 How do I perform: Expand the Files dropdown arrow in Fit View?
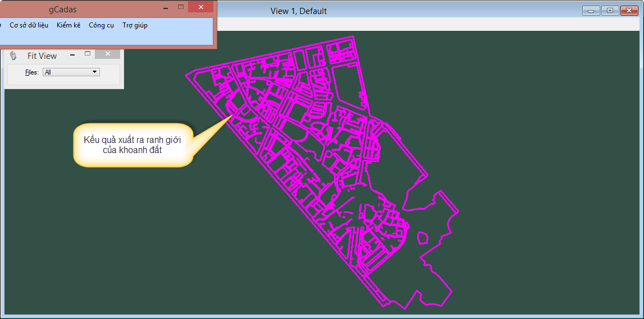coord(94,72)
